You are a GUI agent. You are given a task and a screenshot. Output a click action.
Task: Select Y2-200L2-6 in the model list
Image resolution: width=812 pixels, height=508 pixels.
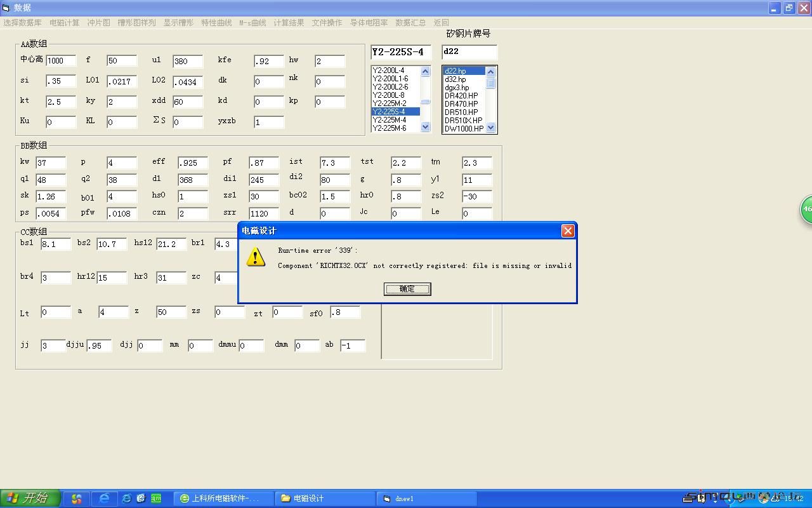(395, 87)
